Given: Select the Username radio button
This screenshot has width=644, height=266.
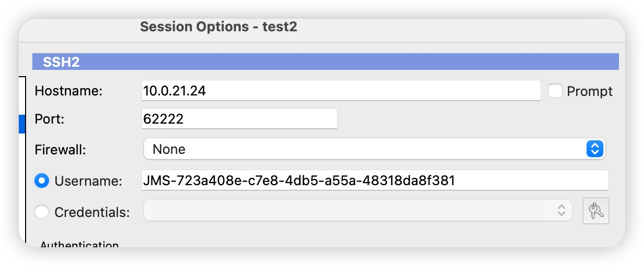Looking at the screenshot, I should tap(41, 181).
